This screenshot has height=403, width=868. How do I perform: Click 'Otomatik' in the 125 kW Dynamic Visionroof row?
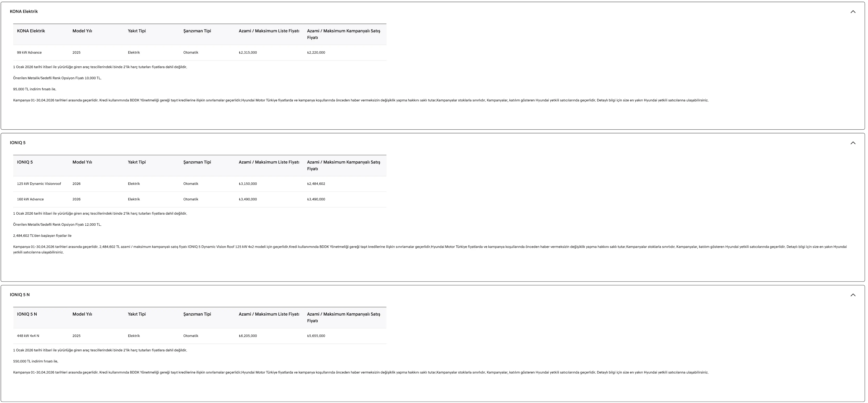click(191, 184)
